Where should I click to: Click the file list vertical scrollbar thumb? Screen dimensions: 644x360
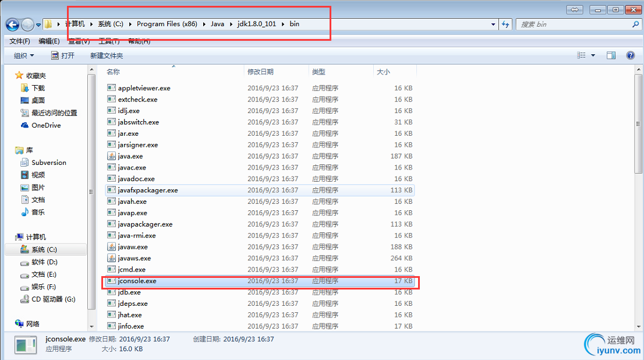coord(638,123)
